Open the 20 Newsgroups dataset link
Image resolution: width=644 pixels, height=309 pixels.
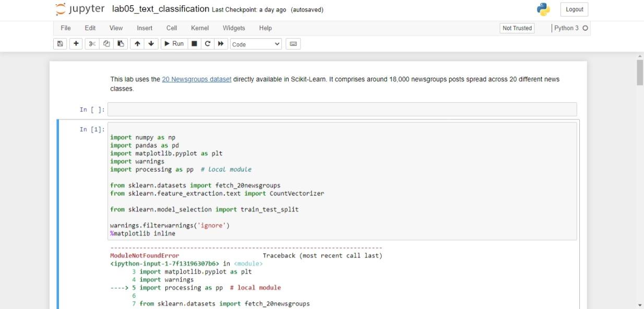point(197,80)
